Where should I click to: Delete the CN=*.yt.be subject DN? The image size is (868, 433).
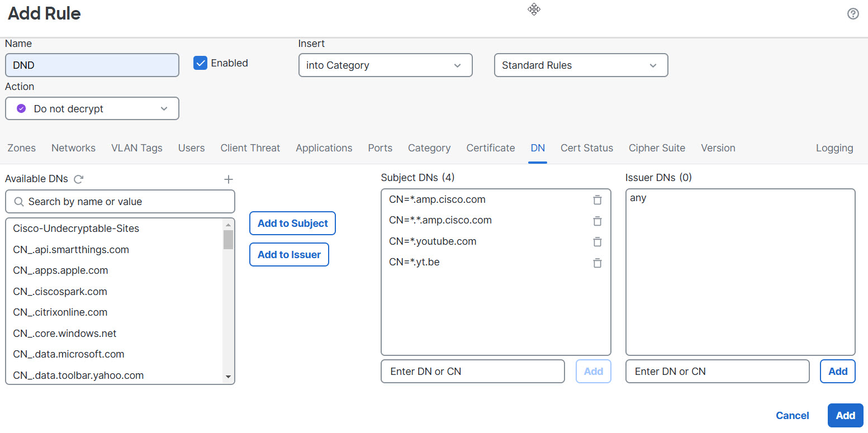(597, 263)
